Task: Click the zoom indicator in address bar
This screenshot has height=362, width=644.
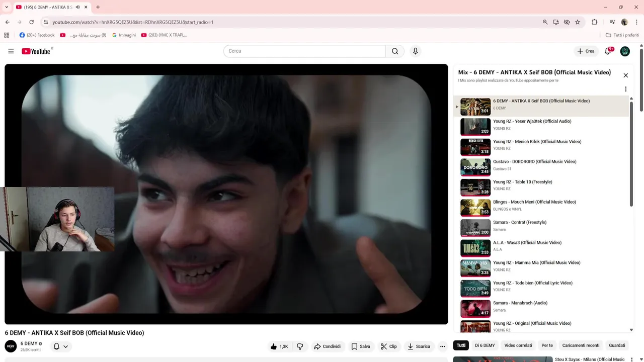Action: (x=545, y=22)
